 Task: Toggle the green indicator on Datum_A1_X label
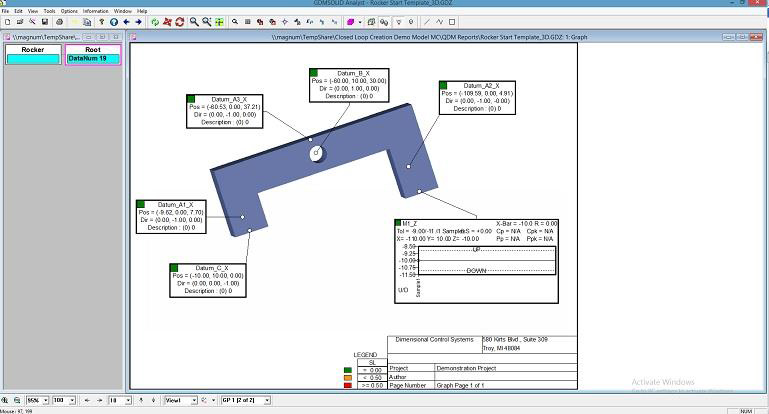[x=141, y=203]
